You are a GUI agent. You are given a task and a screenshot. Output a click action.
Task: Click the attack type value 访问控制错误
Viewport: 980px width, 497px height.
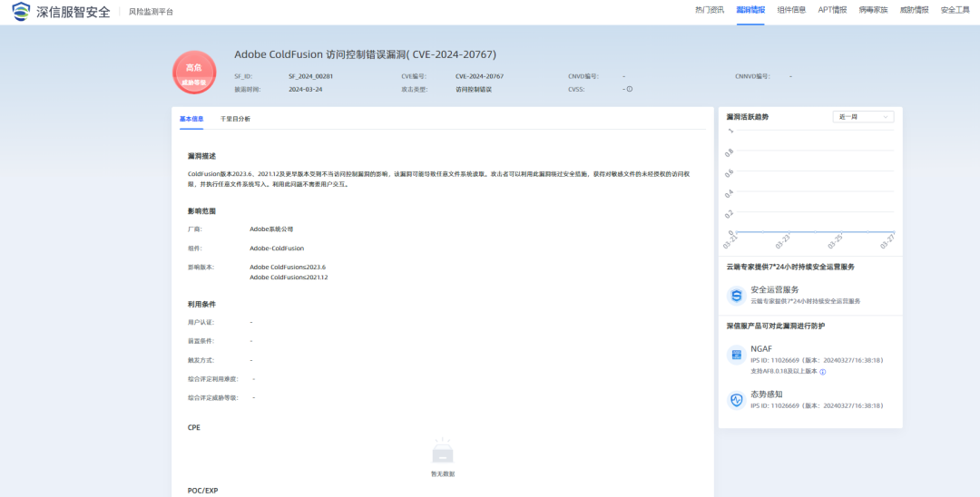pos(474,89)
